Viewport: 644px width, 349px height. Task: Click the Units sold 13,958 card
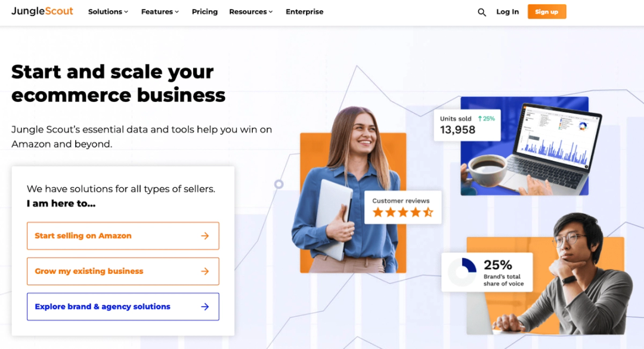point(467,125)
